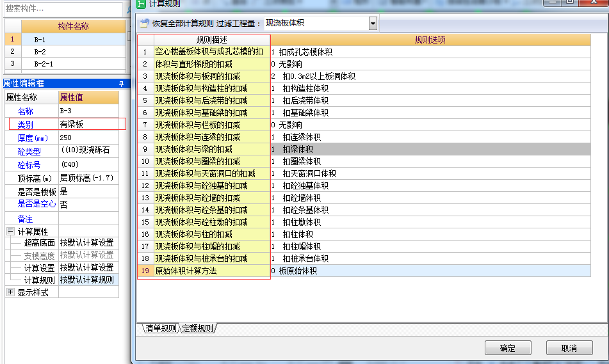
Task: Select rule 现浇板体积与后浇带的扣减
Action: point(212,100)
